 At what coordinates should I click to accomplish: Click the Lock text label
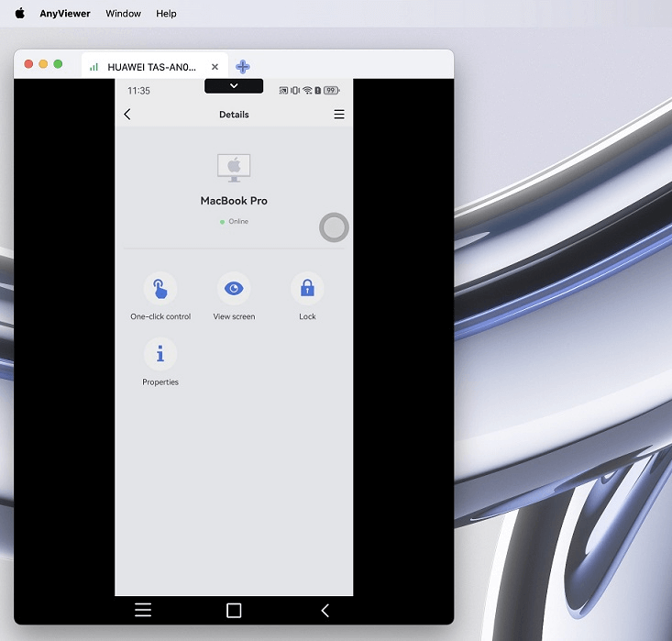307,316
